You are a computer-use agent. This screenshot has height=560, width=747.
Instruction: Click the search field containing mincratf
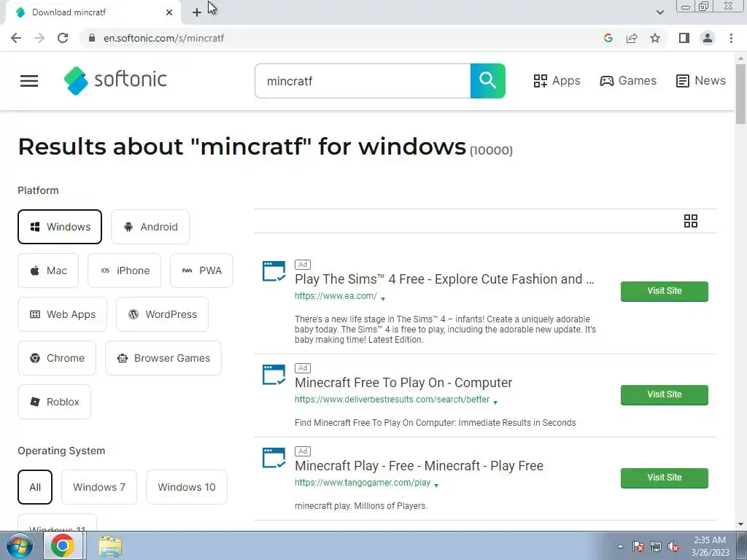363,81
